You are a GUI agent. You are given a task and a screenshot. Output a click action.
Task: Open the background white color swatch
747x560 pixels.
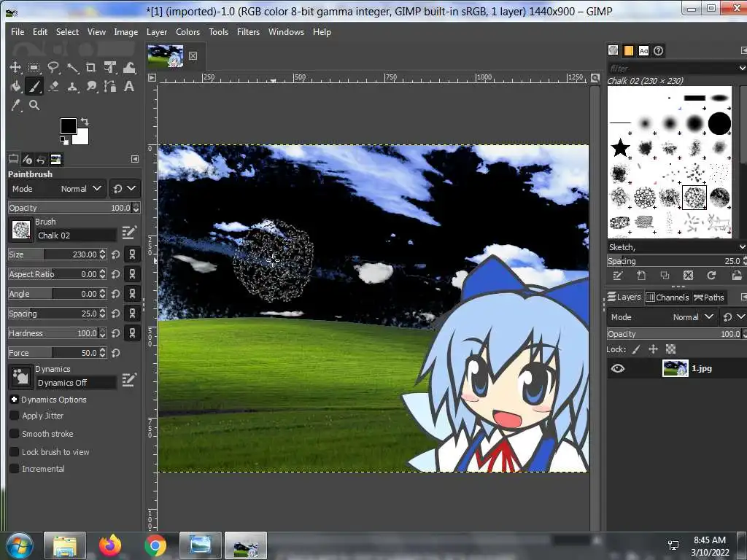(x=82, y=138)
